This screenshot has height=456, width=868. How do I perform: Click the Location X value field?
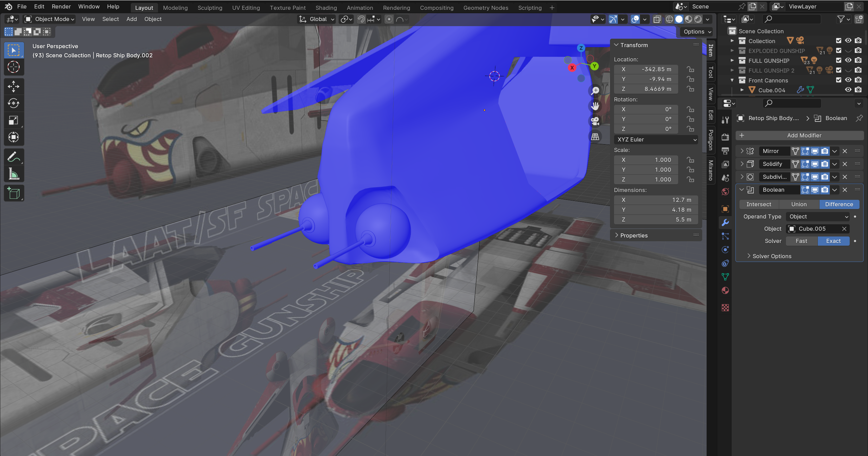(x=646, y=69)
